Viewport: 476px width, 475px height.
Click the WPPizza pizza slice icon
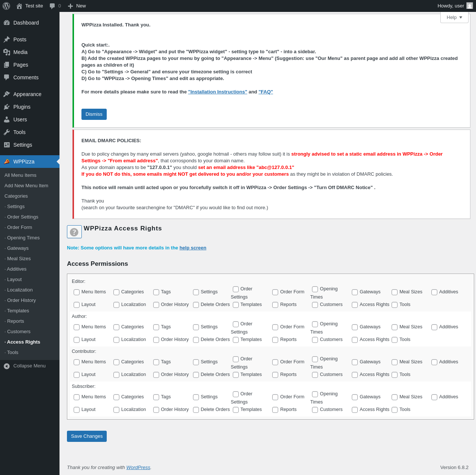(x=7, y=162)
